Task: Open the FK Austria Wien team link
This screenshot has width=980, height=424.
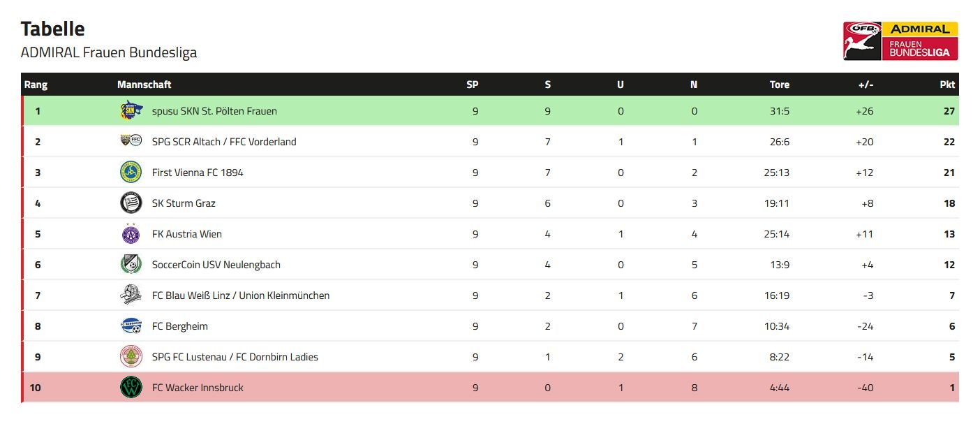Action: point(187,234)
